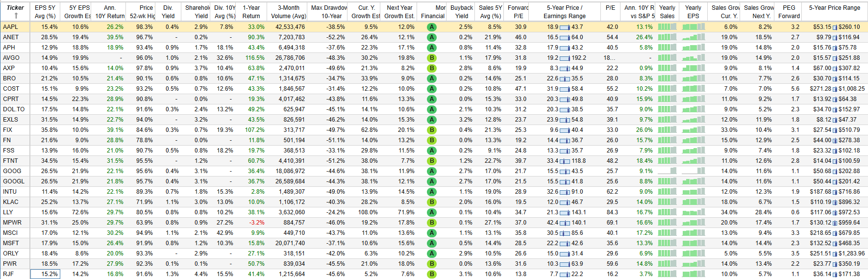Click the 116.5% 1-Year Return for AVGO
The width and height of the screenshot is (868, 279).
point(255,58)
